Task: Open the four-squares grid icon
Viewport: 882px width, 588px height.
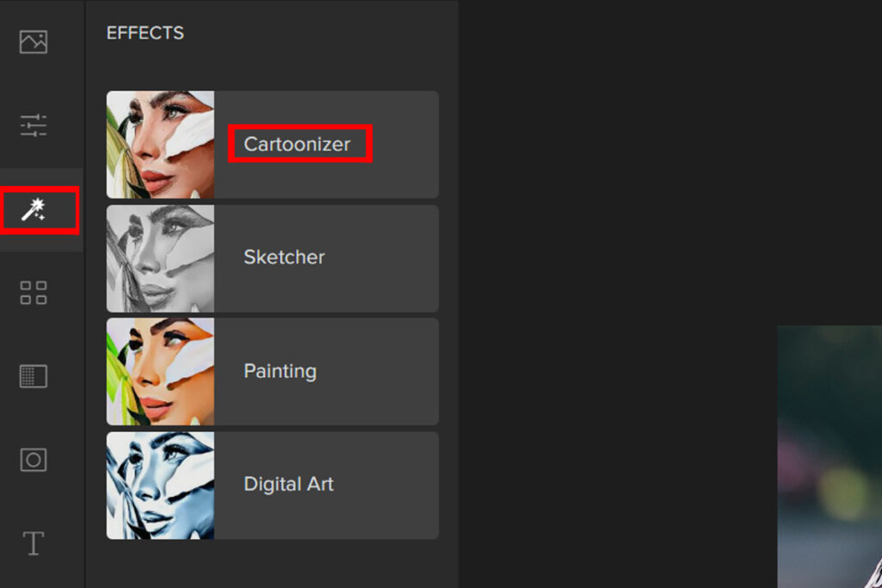Action: tap(34, 293)
